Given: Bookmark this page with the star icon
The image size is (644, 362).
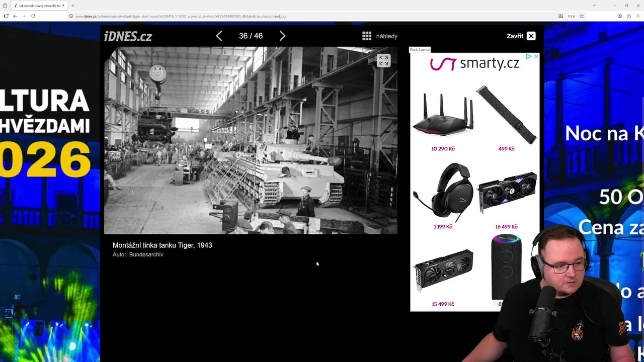Looking at the screenshot, I should (582, 16).
